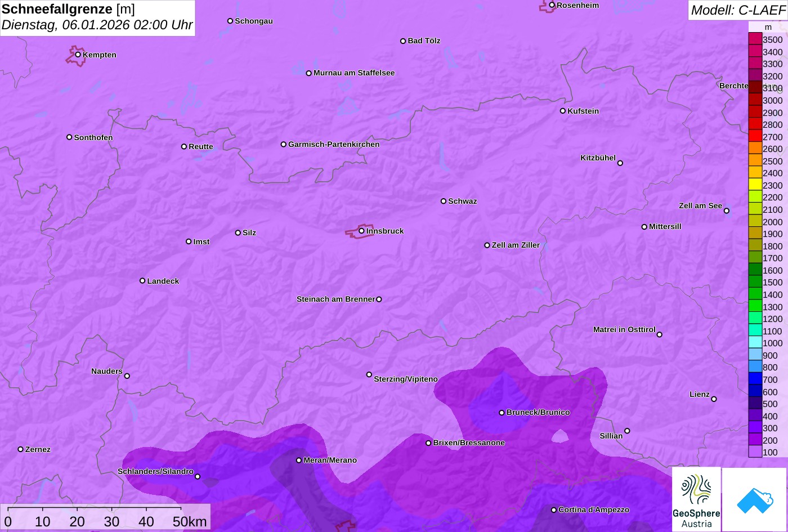Click the 1000 m legend color swatch
The width and height of the screenshot is (788, 532).
click(755, 342)
